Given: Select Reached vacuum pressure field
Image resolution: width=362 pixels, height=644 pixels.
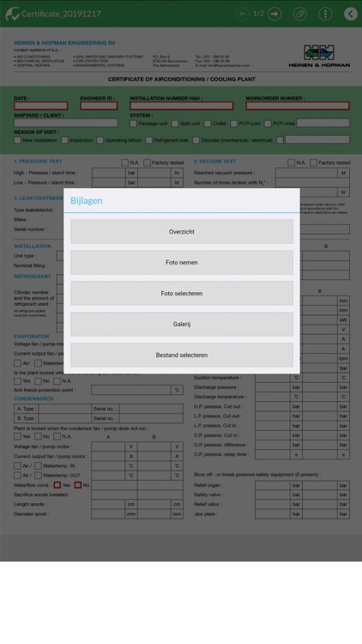Looking at the screenshot, I should pos(306,173).
